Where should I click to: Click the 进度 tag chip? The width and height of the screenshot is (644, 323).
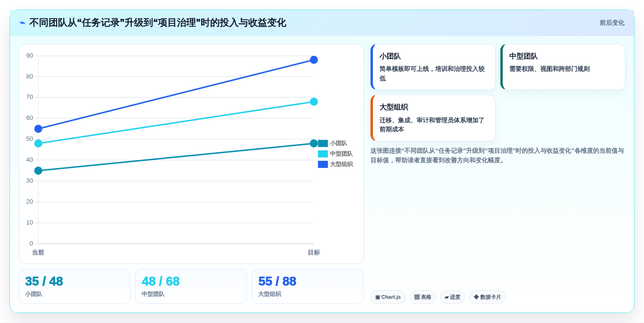(452, 297)
